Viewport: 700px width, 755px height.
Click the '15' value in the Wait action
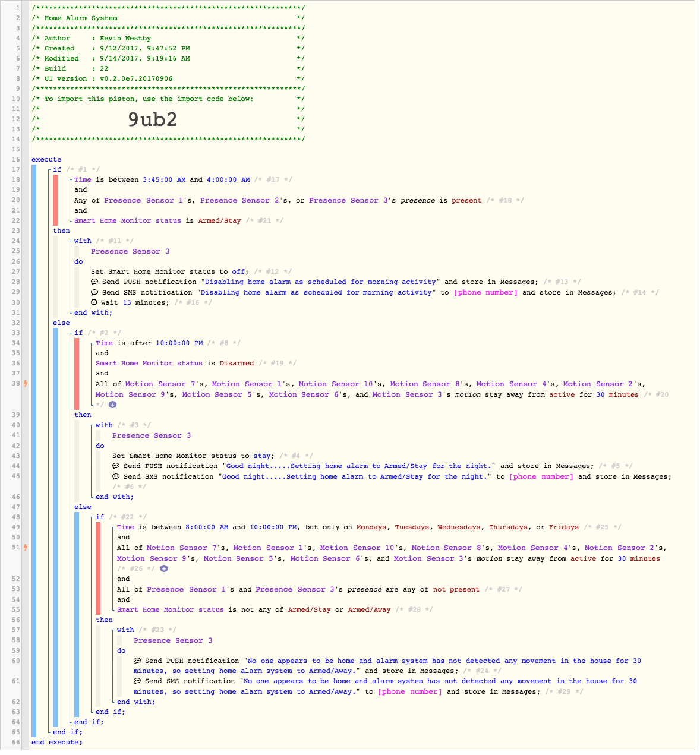(x=127, y=302)
